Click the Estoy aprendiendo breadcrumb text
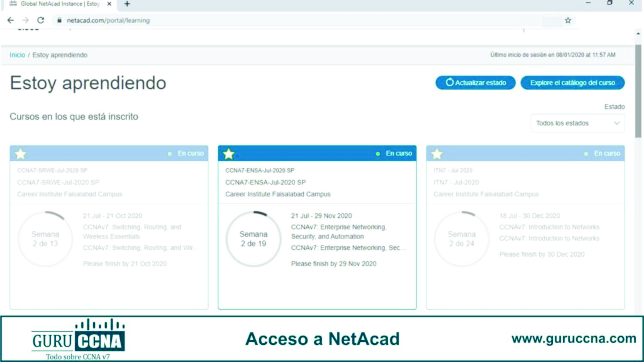The height and width of the screenshot is (362, 644). [60, 55]
